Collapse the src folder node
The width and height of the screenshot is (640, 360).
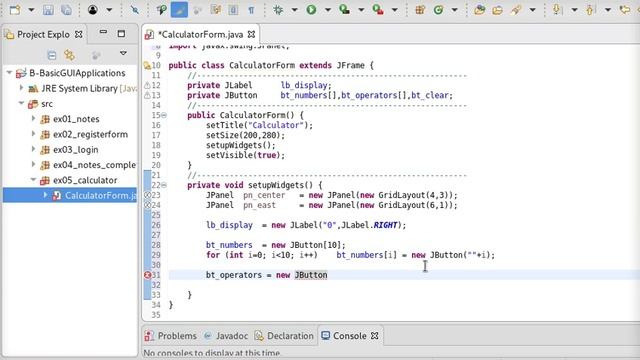point(21,103)
